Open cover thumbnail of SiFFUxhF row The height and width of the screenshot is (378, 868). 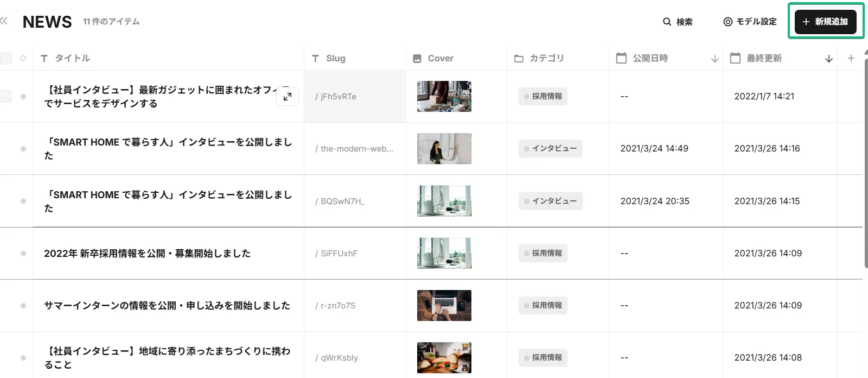[444, 253]
